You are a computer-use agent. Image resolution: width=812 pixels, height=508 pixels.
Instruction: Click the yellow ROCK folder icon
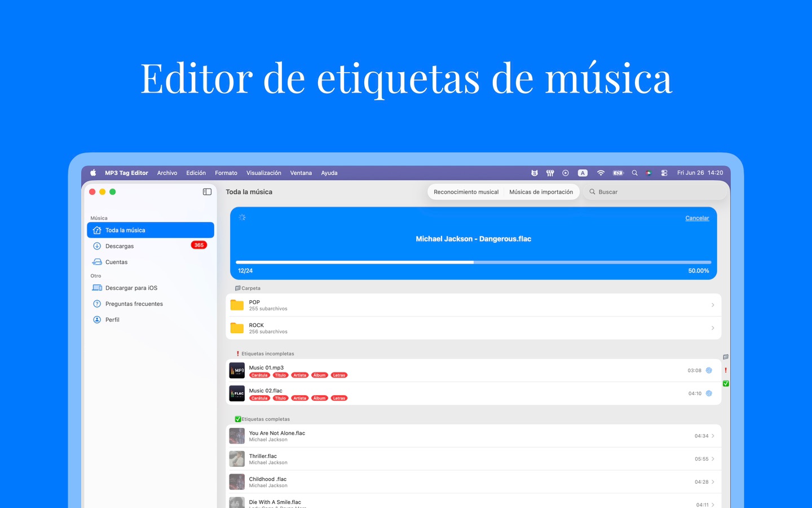[237, 328]
